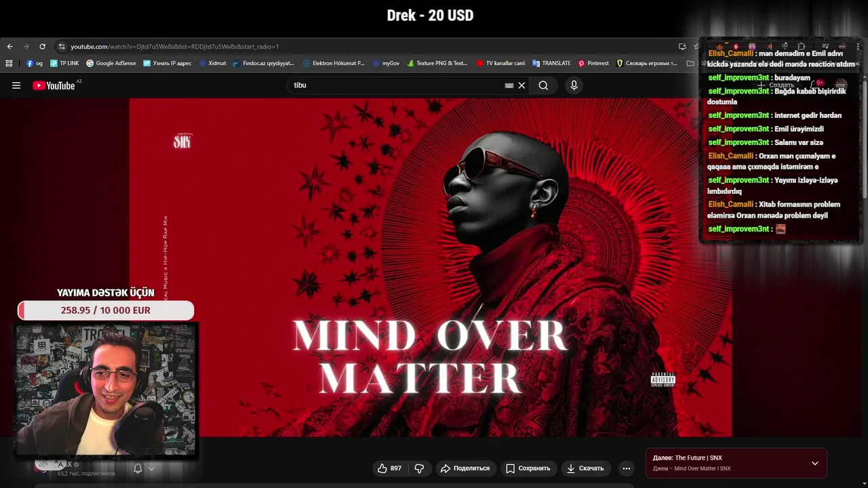
Task: Bookmark this page with the star icon
Action: (696, 47)
